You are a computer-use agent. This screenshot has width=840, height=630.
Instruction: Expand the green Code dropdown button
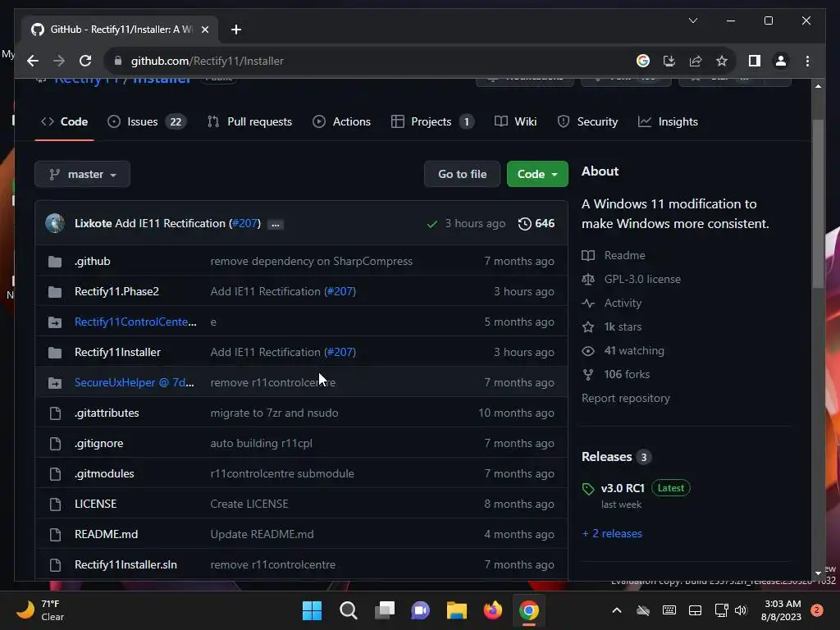click(x=537, y=174)
